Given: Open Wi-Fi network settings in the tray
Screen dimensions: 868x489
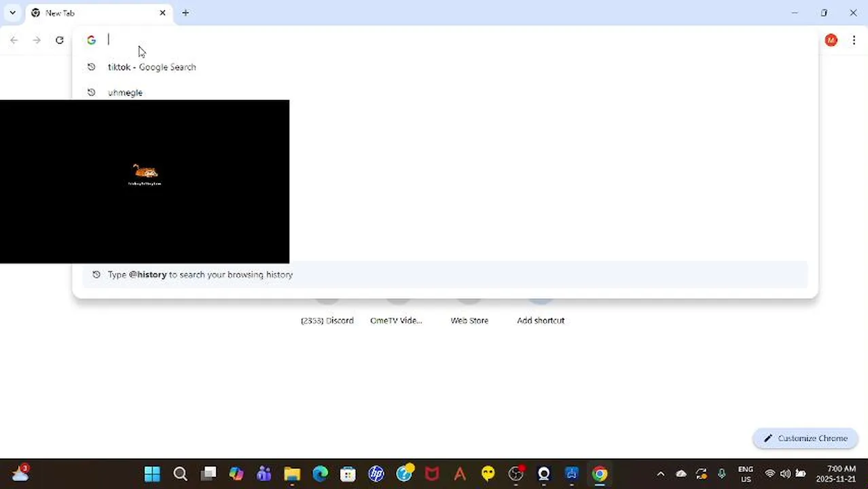Looking at the screenshot, I should point(770,474).
